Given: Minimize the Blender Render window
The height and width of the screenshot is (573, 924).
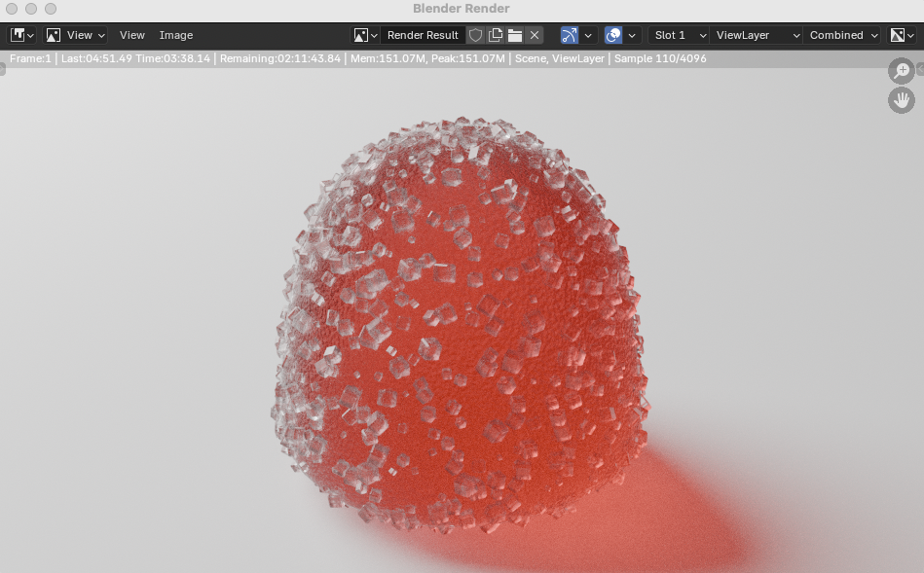Looking at the screenshot, I should 31,8.
